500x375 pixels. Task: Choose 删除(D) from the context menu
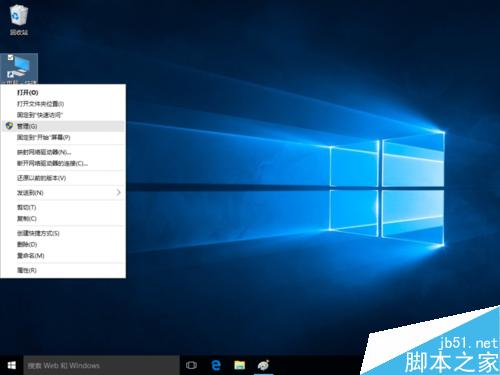(63, 244)
